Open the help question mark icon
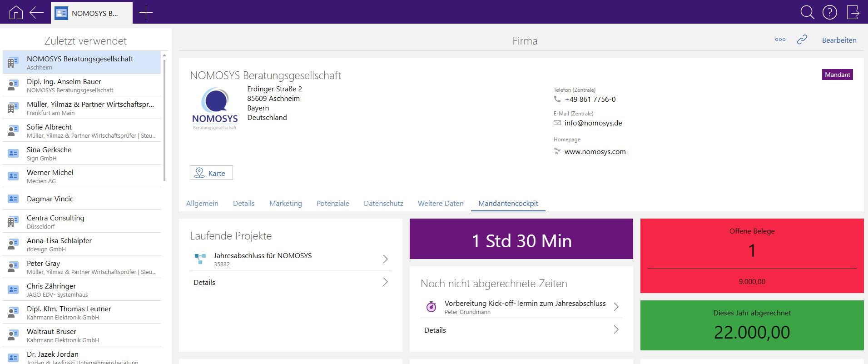This screenshot has width=868, height=364. coord(830,12)
